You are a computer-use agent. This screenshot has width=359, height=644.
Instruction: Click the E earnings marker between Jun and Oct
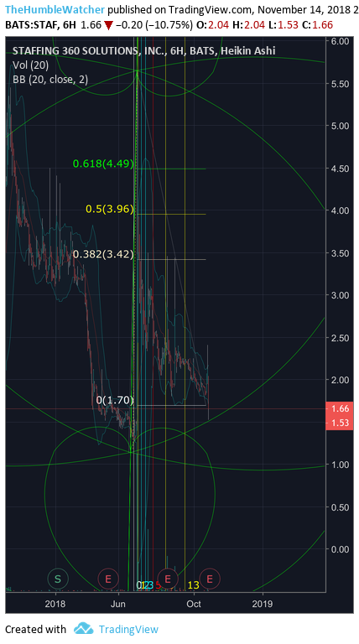[167, 579]
